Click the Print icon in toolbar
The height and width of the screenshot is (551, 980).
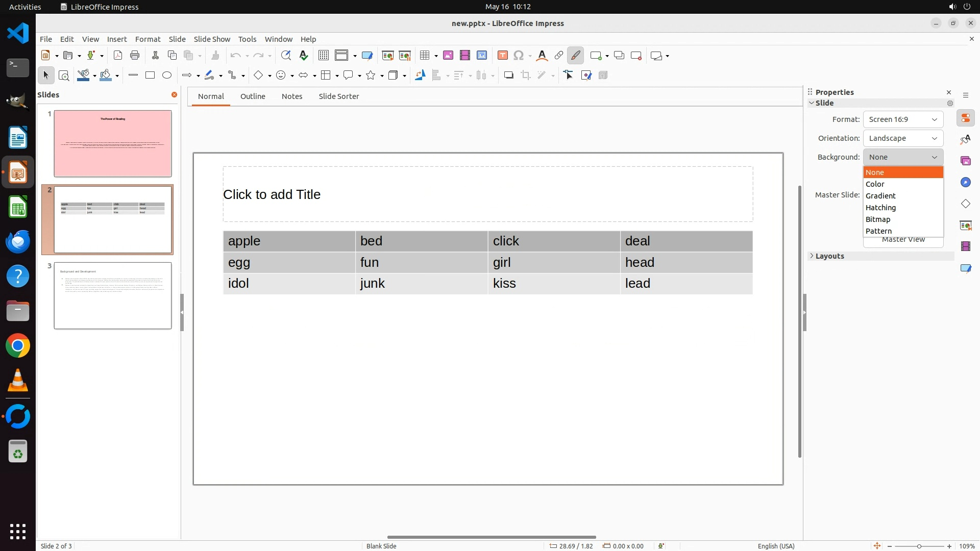coord(135,56)
